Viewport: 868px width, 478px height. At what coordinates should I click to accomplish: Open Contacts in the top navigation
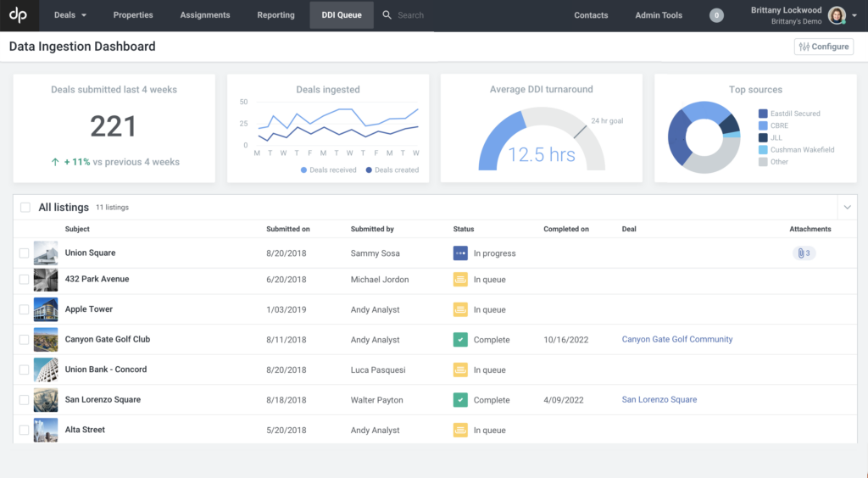click(x=591, y=15)
